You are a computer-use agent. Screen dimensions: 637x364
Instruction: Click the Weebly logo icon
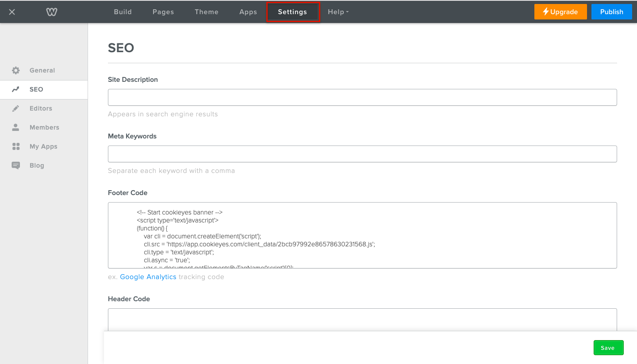pos(52,12)
